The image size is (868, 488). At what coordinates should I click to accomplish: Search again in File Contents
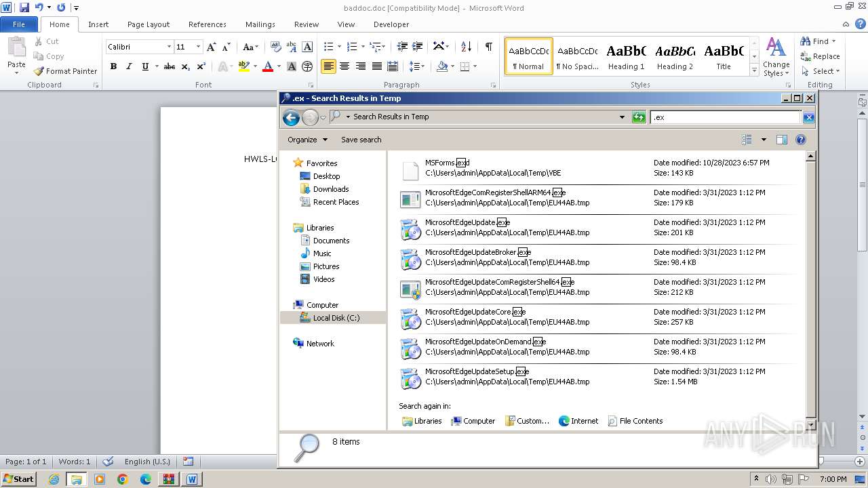635,421
